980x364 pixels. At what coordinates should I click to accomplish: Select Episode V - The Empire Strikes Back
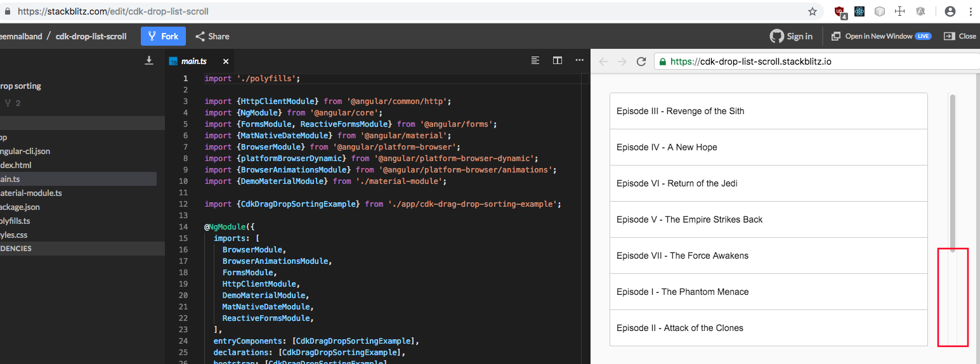769,219
